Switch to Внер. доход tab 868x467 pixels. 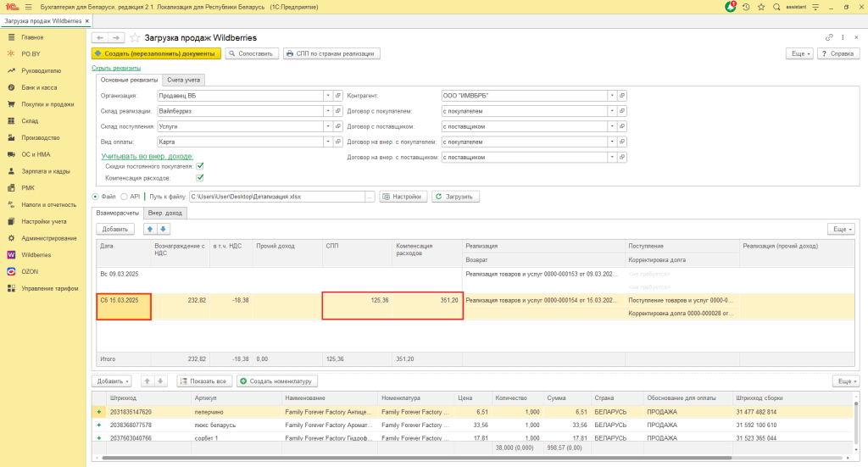(164, 213)
